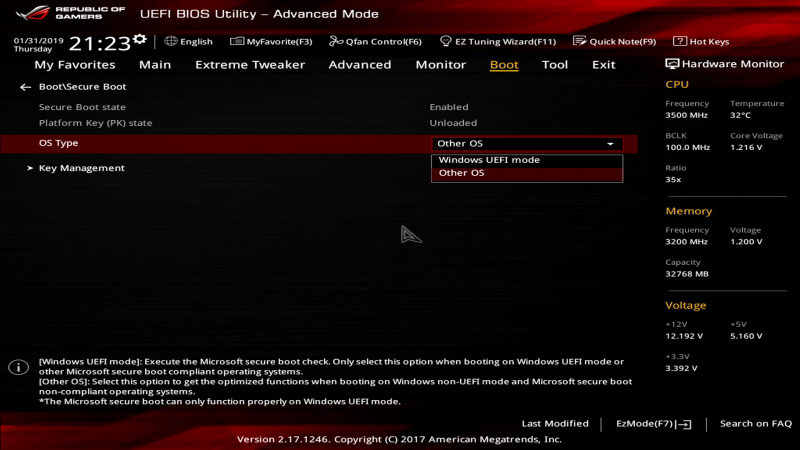Switch to EzMode(F7)

(x=654, y=424)
